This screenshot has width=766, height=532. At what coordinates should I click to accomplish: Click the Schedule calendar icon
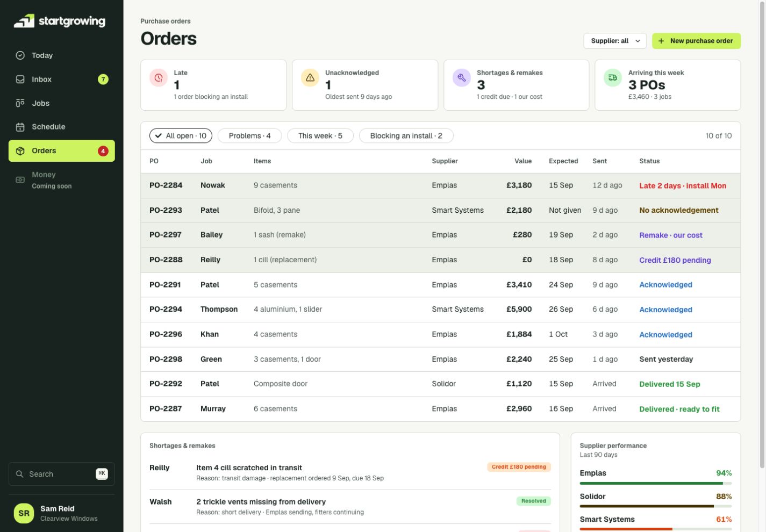click(20, 127)
